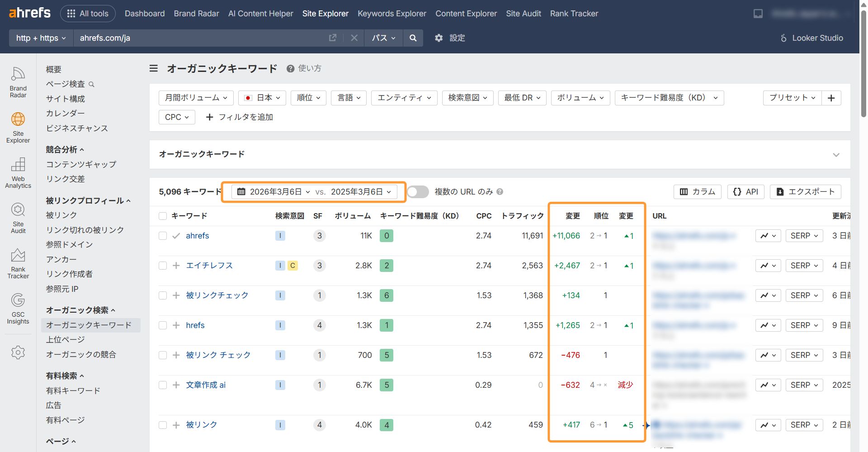Click the エクスポート button
Viewport: 868px width, 452px height.
805,191
